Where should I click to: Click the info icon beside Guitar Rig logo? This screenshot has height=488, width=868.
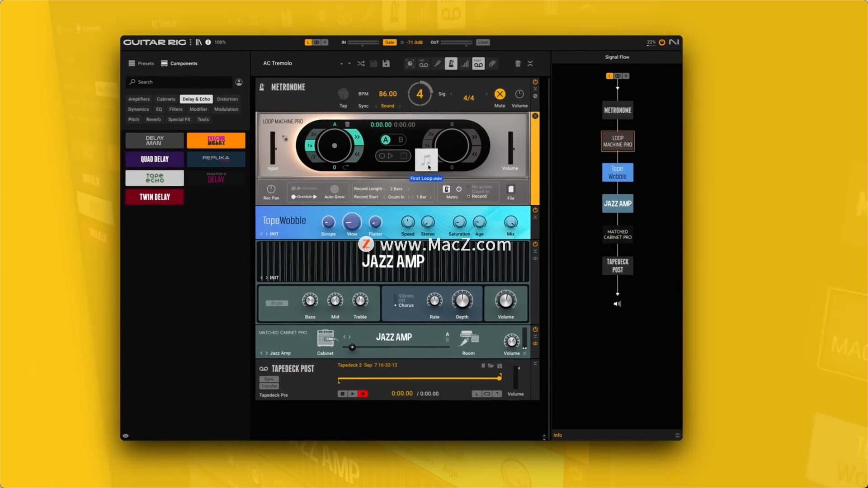[208, 42]
